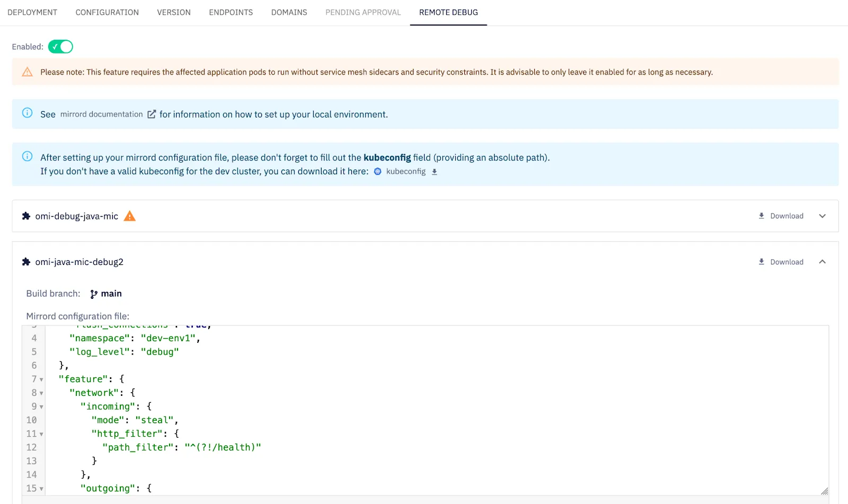Click the download arrow icon next to kubeconfig
Image resolution: width=848 pixels, height=504 pixels.
435,172
